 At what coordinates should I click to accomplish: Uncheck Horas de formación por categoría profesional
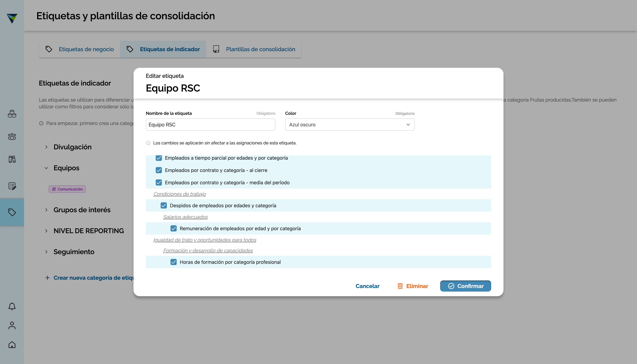[x=174, y=262]
